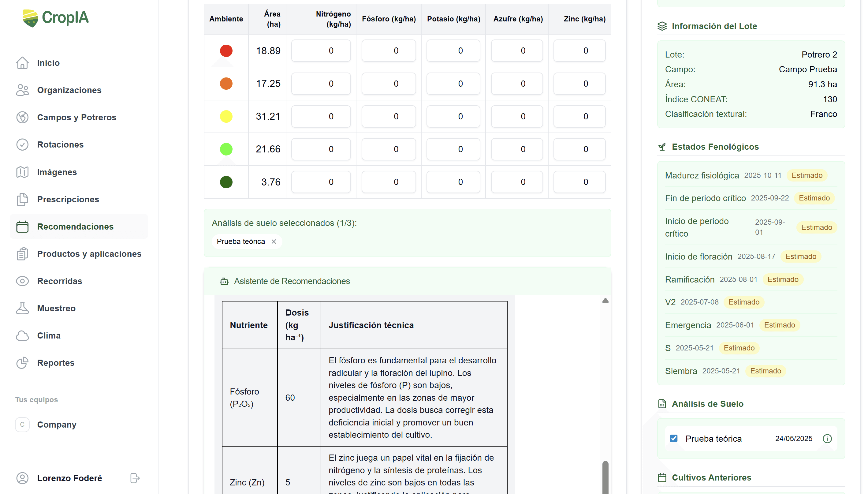This screenshot has height=494, width=868.
Task: Open Campos y Potreros page
Action: 76,118
